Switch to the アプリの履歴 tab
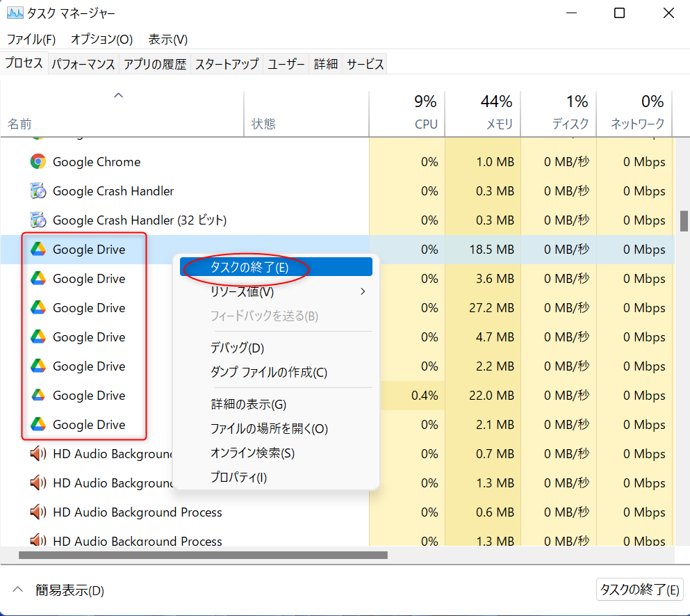Screen dimensions: 690x616 (x=155, y=64)
